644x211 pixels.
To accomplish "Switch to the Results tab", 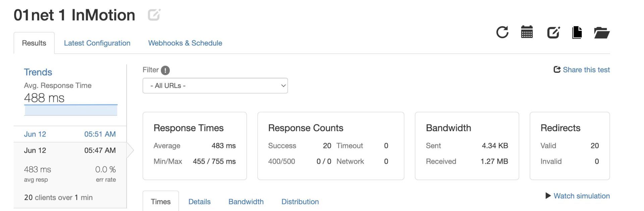I will [x=34, y=43].
